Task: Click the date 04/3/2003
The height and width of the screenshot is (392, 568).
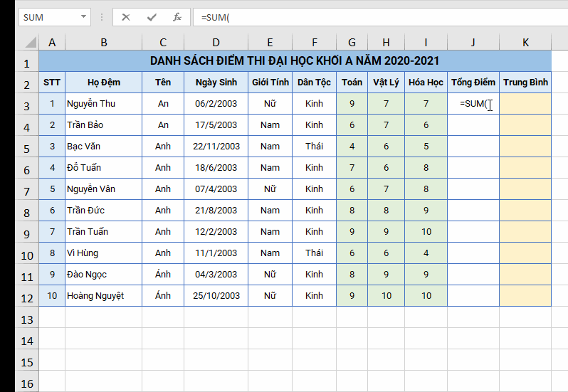Action: [216, 275]
